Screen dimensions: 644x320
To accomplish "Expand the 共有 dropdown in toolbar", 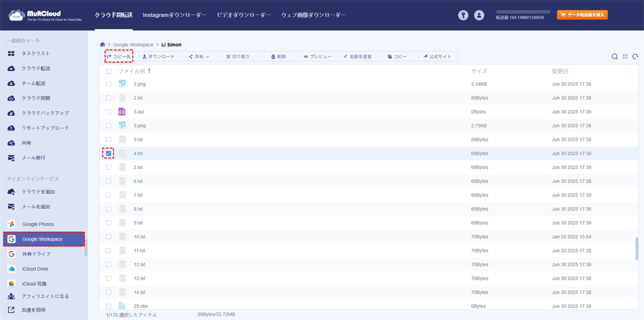I will click(199, 56).
